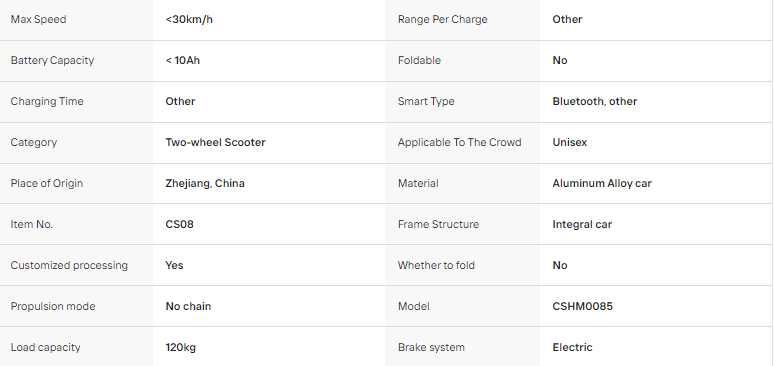Click the Battery Capacity label
This screenshot has height=366, width=774.
coord(52,60)
